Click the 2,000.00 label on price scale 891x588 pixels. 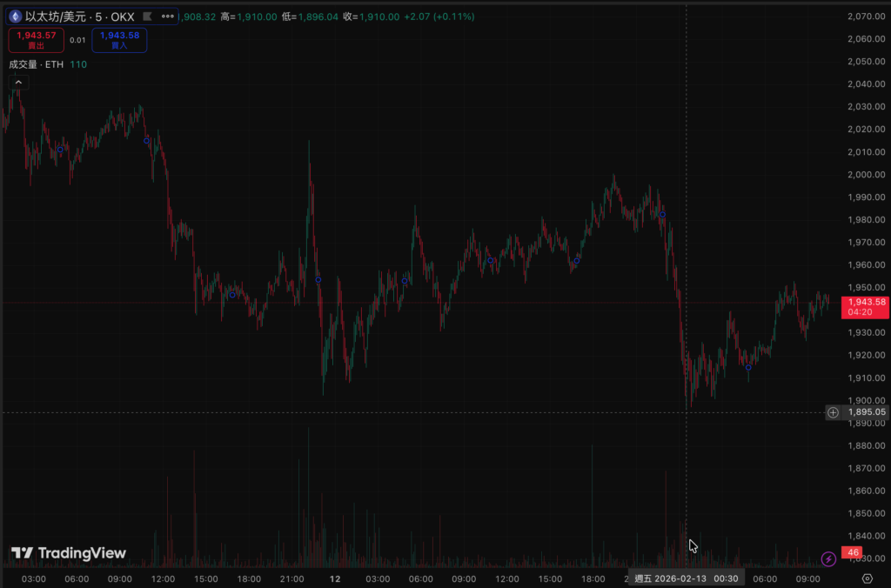(x=865, y=174)
